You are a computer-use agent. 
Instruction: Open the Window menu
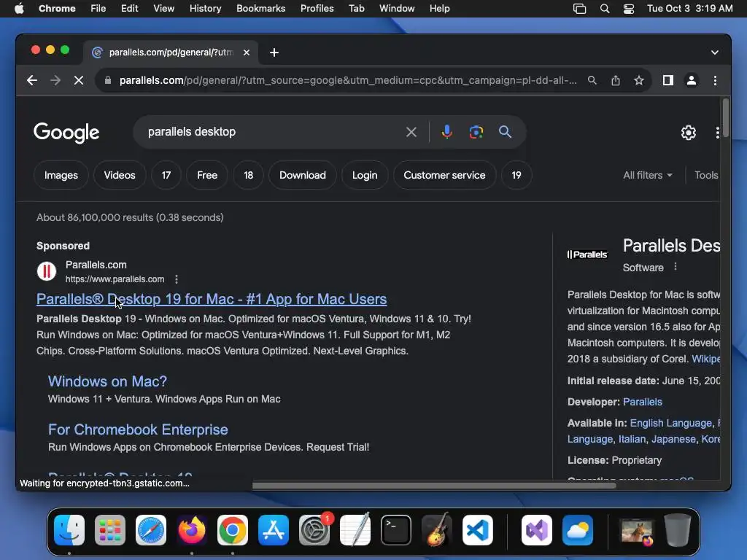point(397,9)
